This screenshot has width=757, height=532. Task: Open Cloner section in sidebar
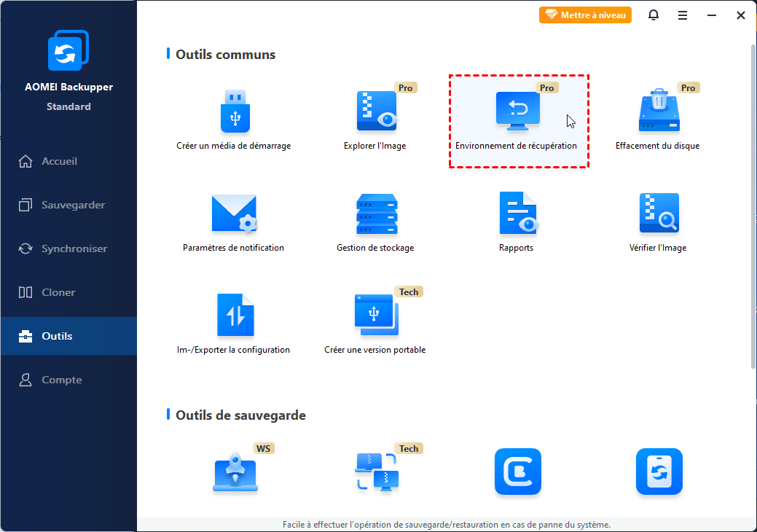coord(68,292)
